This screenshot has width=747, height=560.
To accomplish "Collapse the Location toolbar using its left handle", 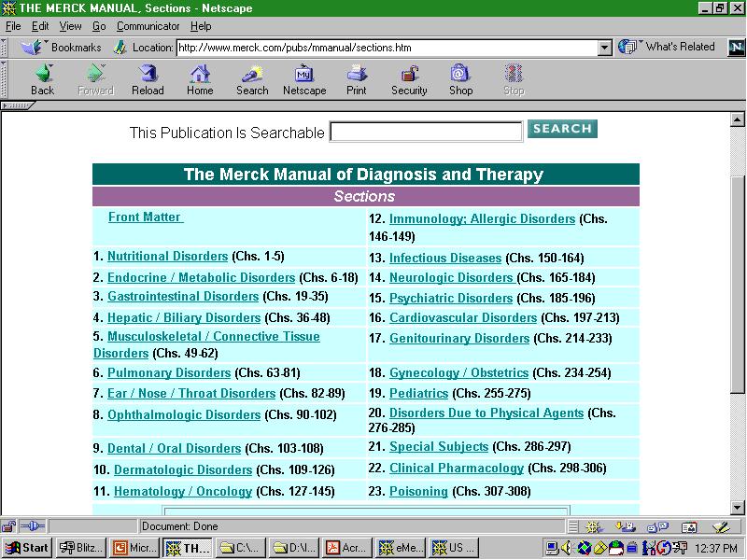I will 4,48.
